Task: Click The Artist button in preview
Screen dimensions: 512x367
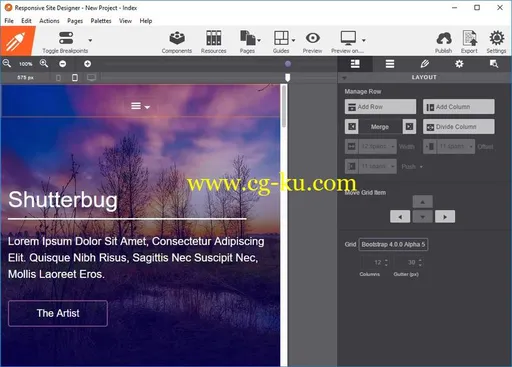Action: [x=58, y=313]
